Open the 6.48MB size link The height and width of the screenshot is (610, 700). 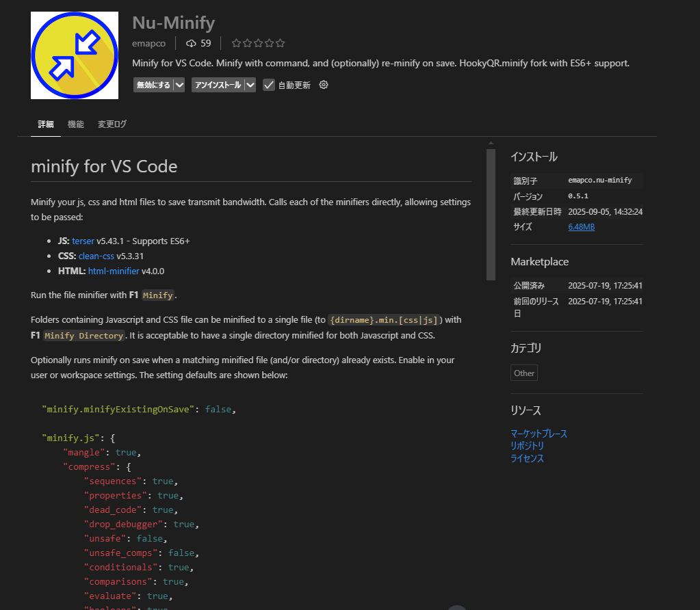click(x=581, y=226)
